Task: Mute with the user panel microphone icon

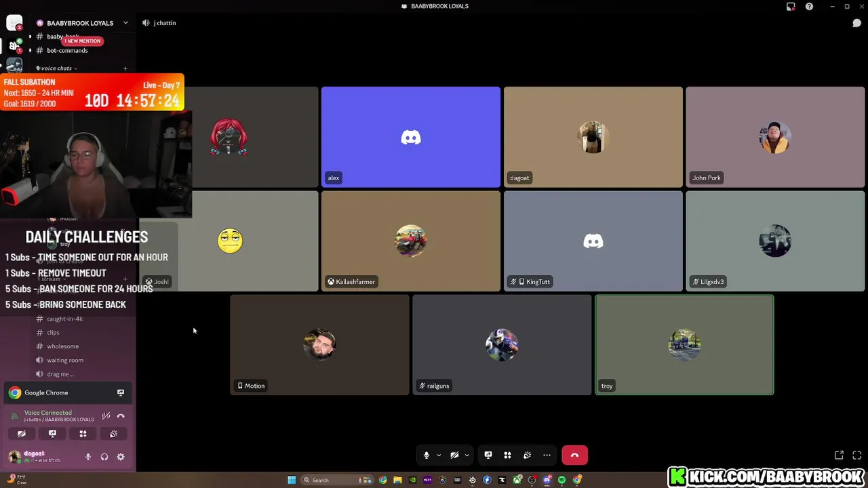Action: click(87, 457)
